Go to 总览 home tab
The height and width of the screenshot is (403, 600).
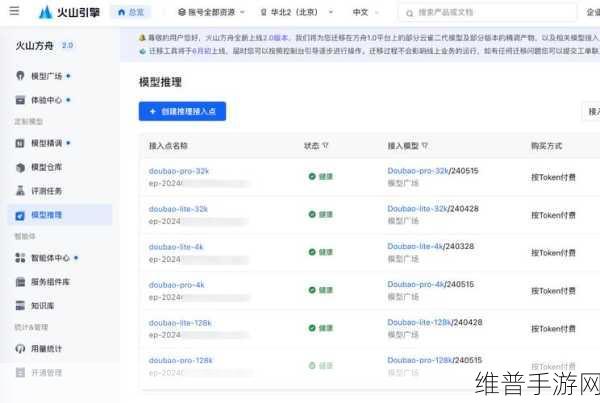point(131,12)
